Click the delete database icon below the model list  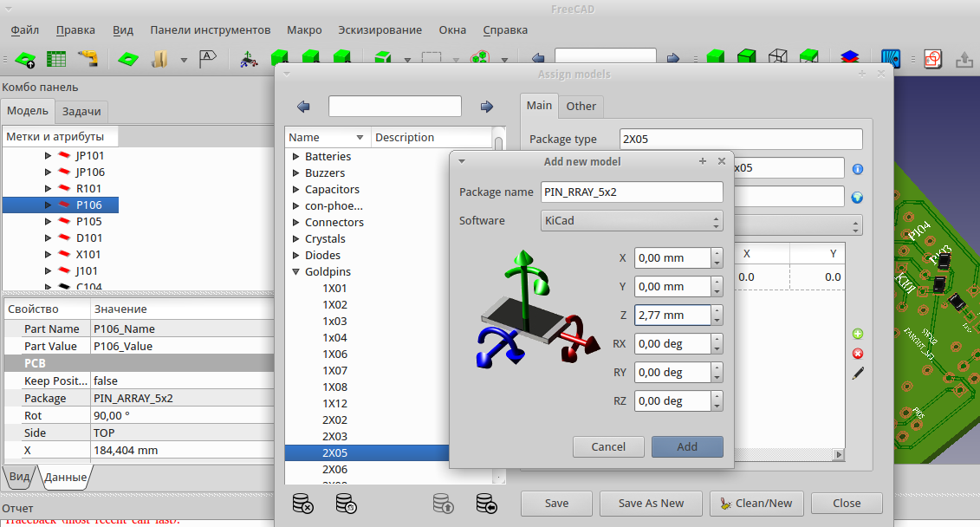coord(302,504)
